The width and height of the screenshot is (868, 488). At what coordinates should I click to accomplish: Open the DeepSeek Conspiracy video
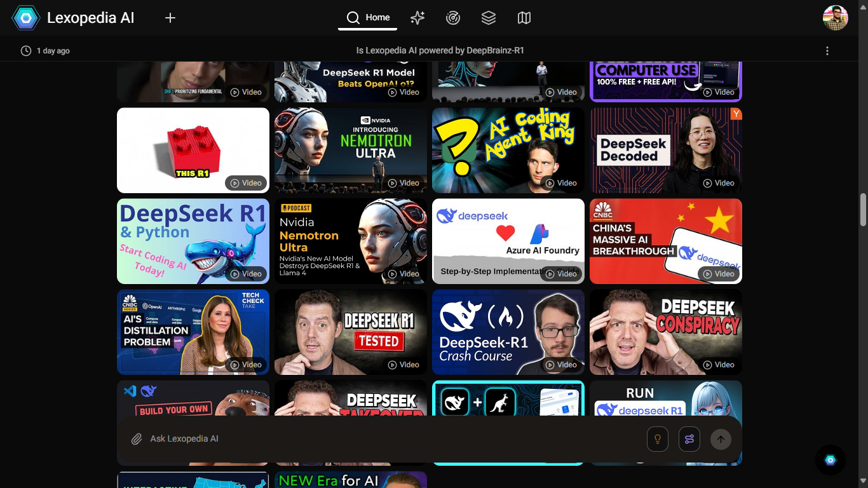pos(666,332)
